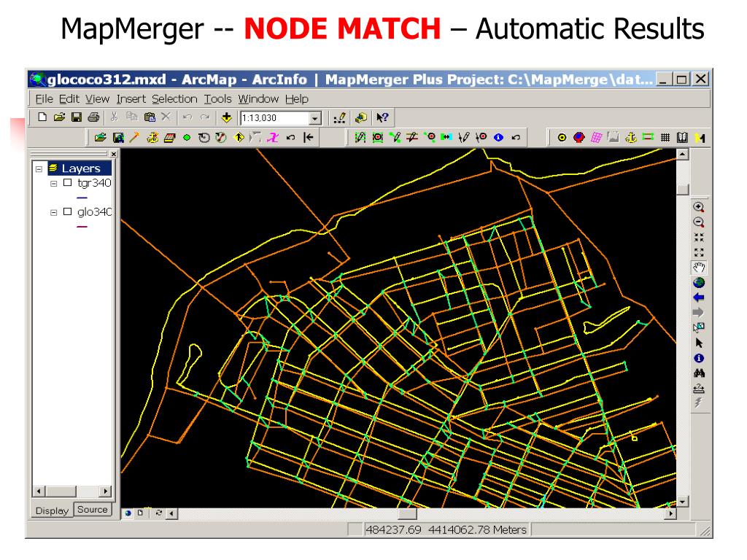Collapse the glo340 layer legend
The width and height of the screenshot is (747, 560).
point(54,212)
